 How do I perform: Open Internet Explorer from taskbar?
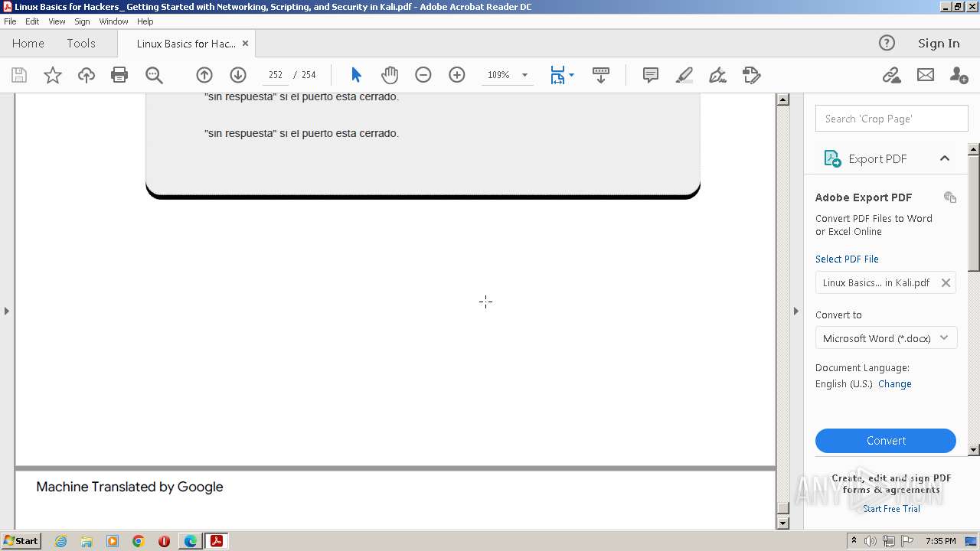(60, 541)
